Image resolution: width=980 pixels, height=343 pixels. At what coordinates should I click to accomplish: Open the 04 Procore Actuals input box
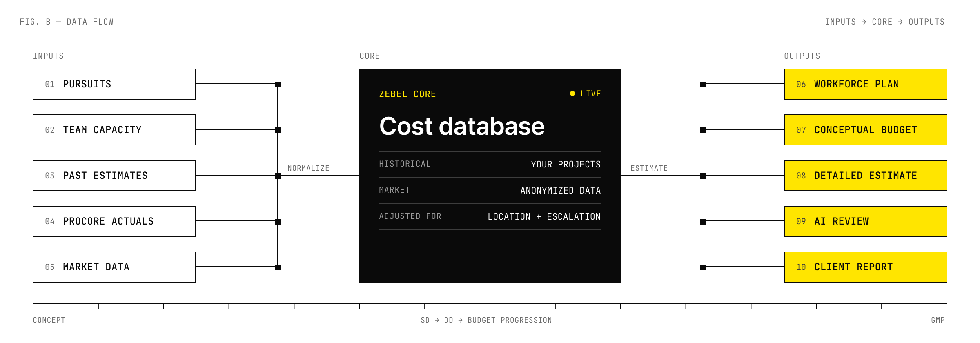(114, 221)
